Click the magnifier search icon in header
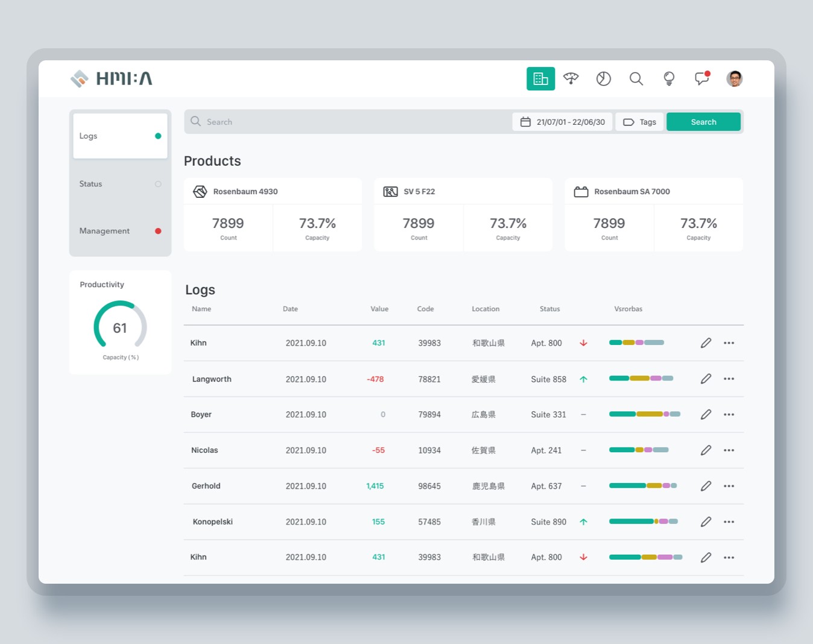This screenshot has width=813, height=644. pyautogui.click(x=636, y=78)
